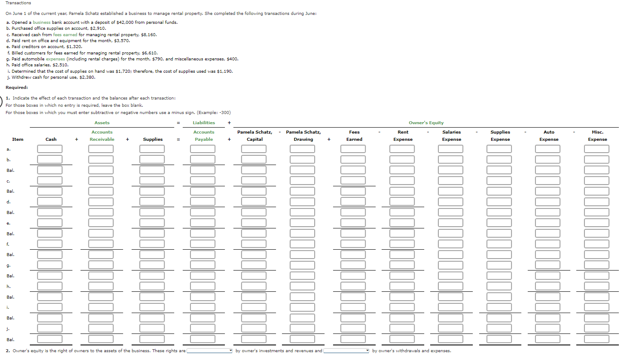This screenshot has width=644, height=359.
Task: Open the 'fees earned' link in transaction c
Action: [65, 35]
